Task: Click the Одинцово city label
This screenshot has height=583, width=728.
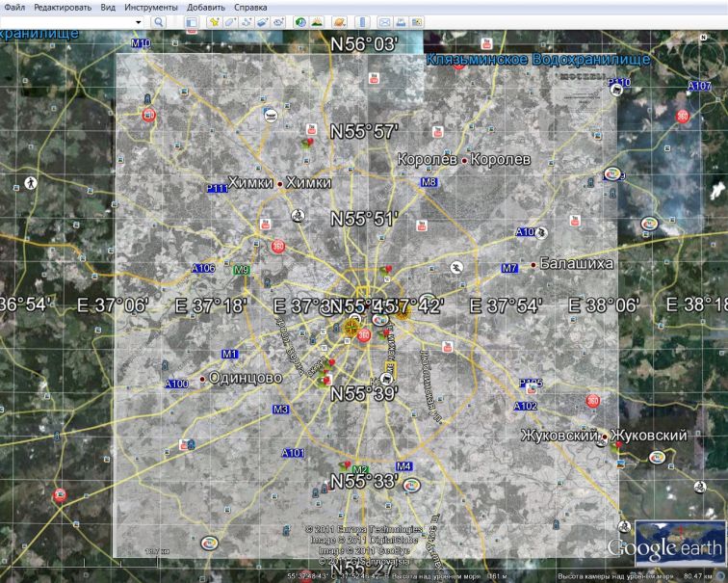Action: [245, 379]
